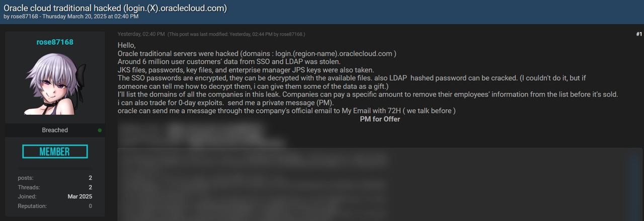Click the Breached user title label
The image size is (644, 221).
coord(55,130)
